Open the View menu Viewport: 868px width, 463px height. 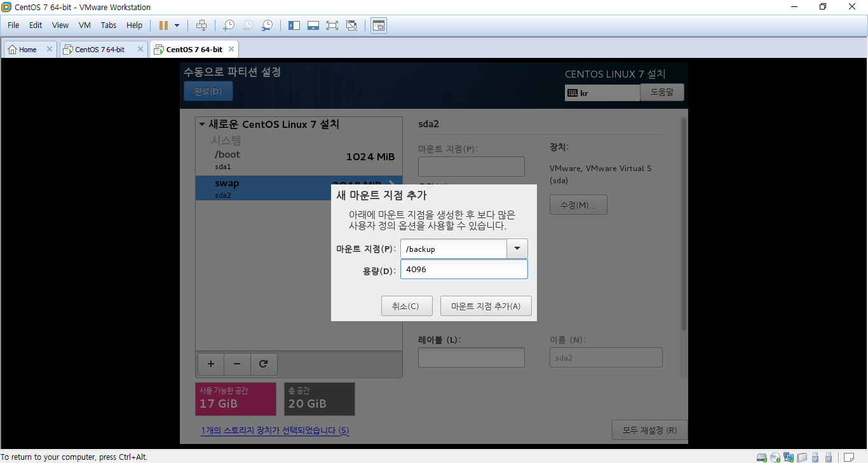click(60, 25)
